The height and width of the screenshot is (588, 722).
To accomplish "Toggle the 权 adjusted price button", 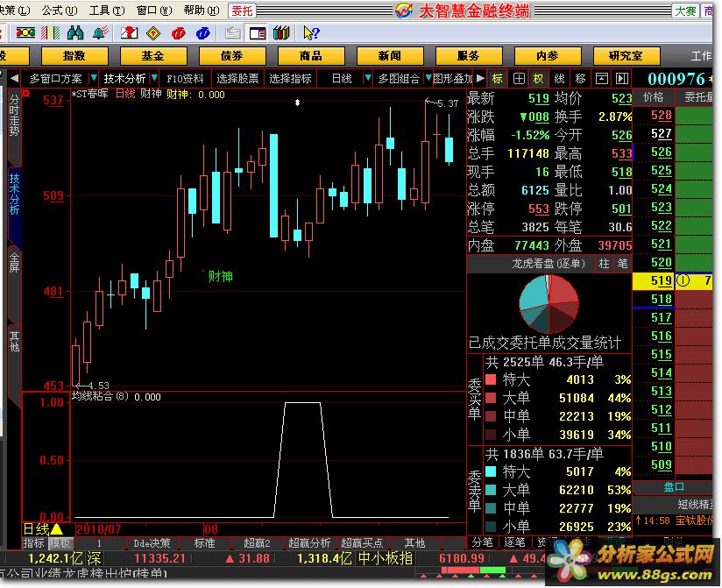I will point(538,79).
